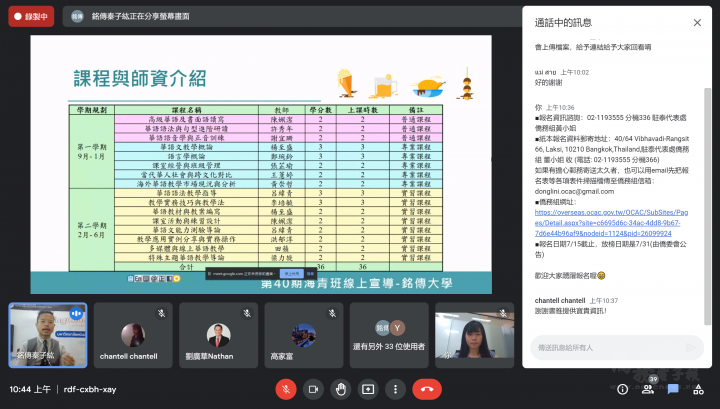Leave the call with red hang-up button
The width and height of the screenshot is (720, 409).
pyautogui.click(x=427, y=389)
